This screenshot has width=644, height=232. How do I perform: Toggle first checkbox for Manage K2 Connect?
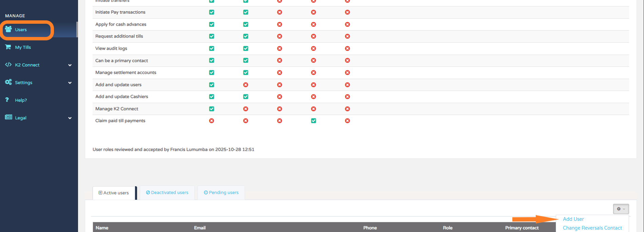(x=212, y=109)
